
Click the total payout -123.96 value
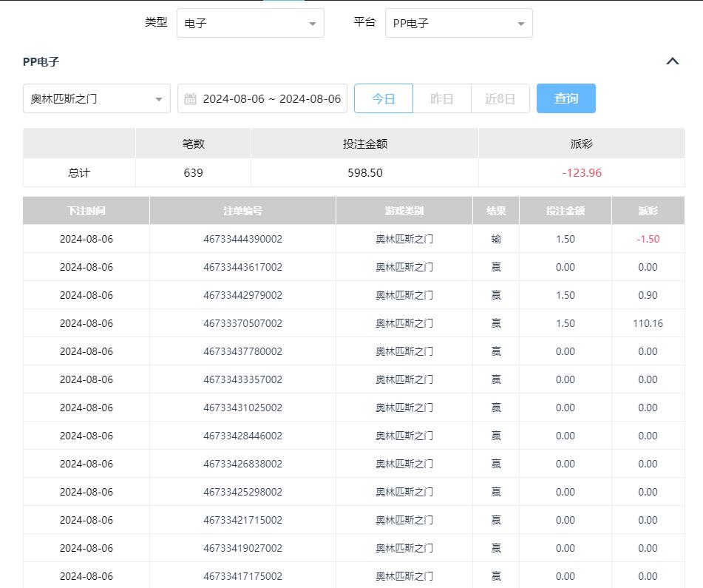(x=582, y=173)
